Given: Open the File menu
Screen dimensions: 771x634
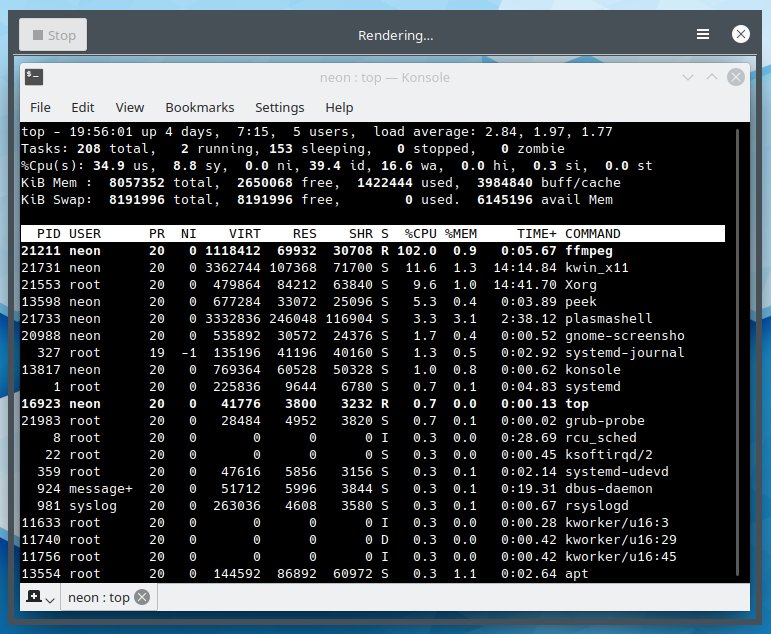Looking at the screenshot, I should click(40, 107).
